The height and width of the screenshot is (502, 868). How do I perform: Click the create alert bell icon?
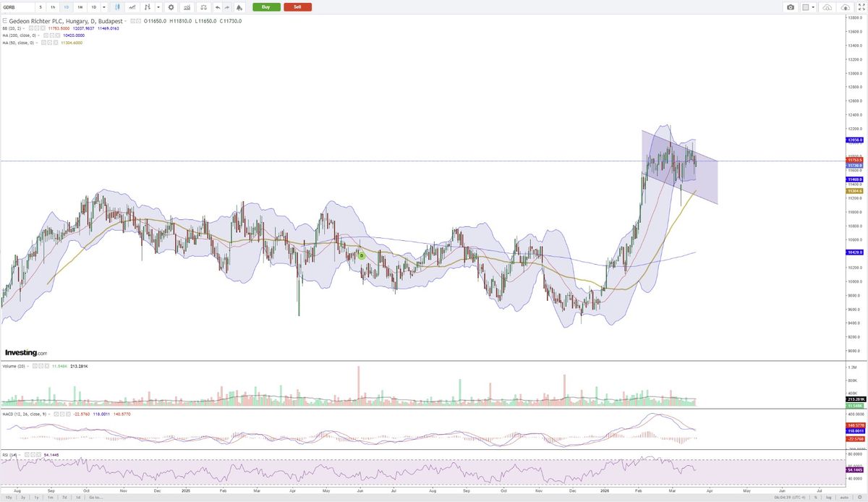tap(239, 7)
